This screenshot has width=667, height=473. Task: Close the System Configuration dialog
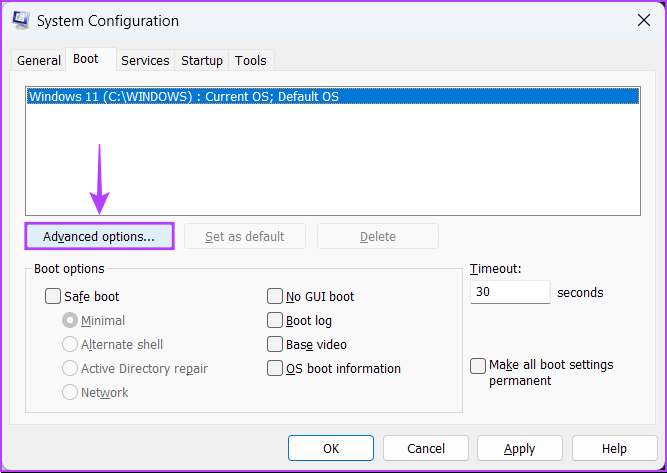[641, 20]
